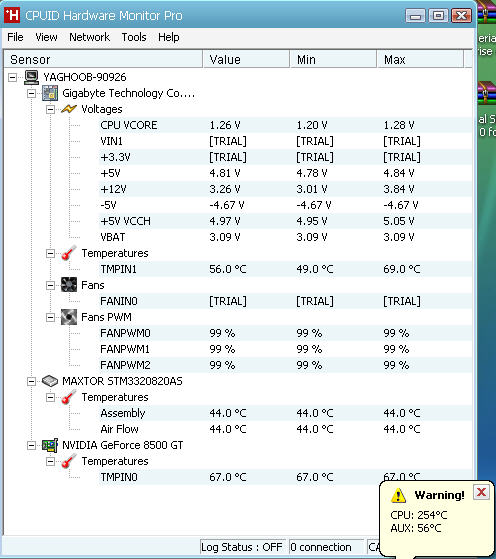Click the Log Status : OFF status entry
Image resolution: width=496 pixels, height=559 pixels.
(x=242, y=547)
